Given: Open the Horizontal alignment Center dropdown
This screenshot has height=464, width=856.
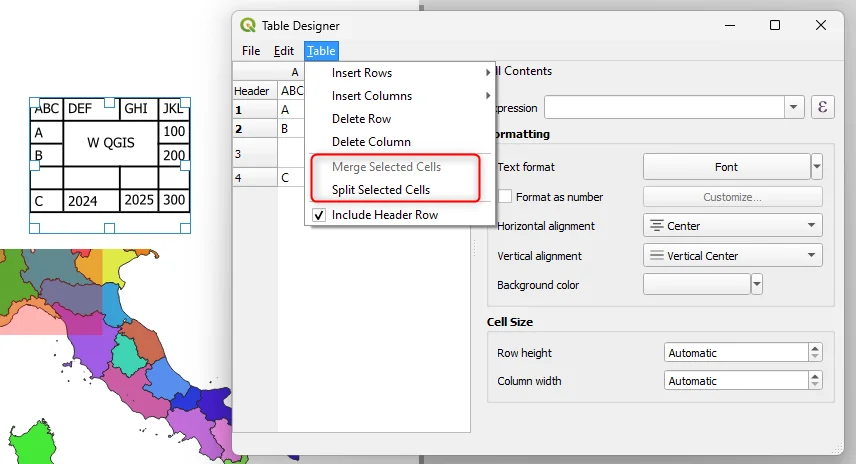Looking at the screenshot, I should pyautogui.click(x=732, y=226).
